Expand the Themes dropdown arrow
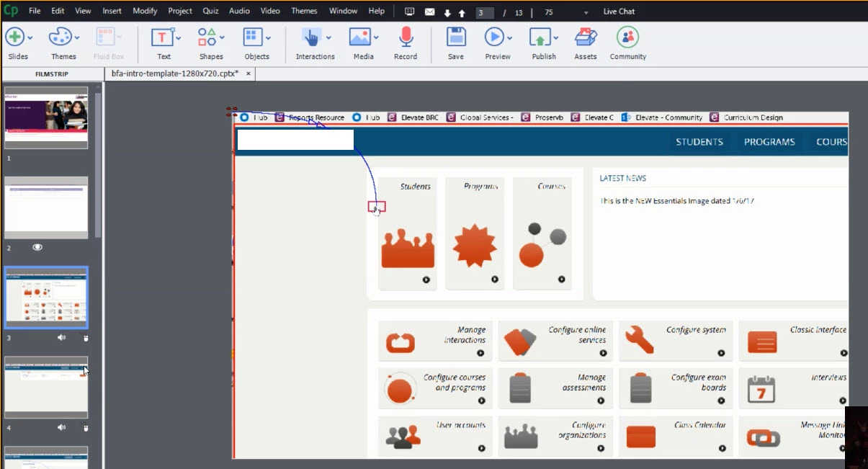Image resolution: width=868 pixels, height=469 pixels. click(x=76, y=37)
